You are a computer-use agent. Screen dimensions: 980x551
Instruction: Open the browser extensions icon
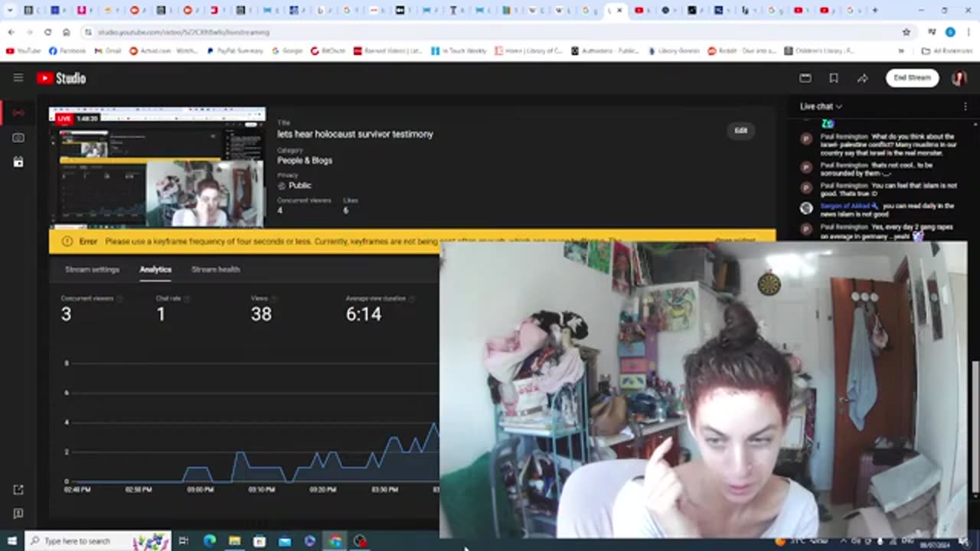coord(932,32)
